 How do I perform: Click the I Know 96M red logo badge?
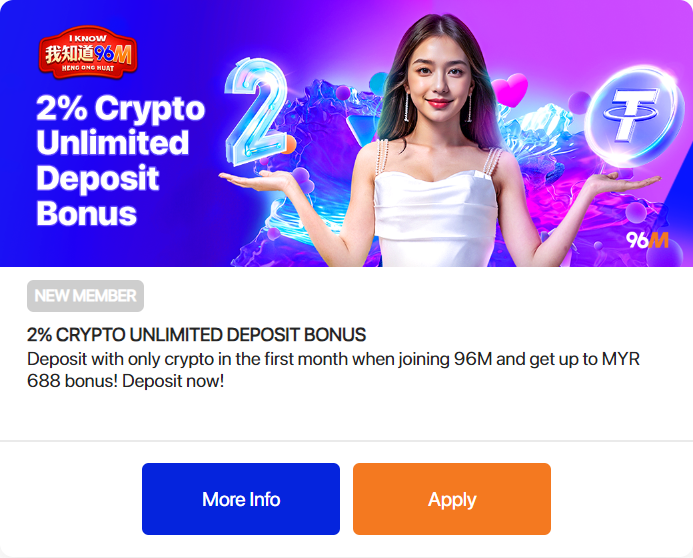tap(88, 52)
